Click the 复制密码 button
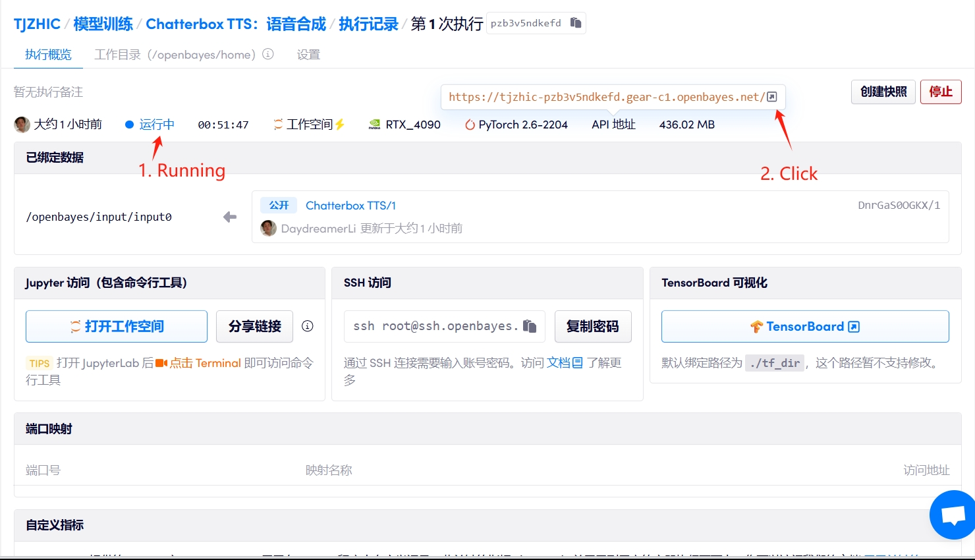The image size is (975, 560). pyautogui.click(x=592, y=326)
